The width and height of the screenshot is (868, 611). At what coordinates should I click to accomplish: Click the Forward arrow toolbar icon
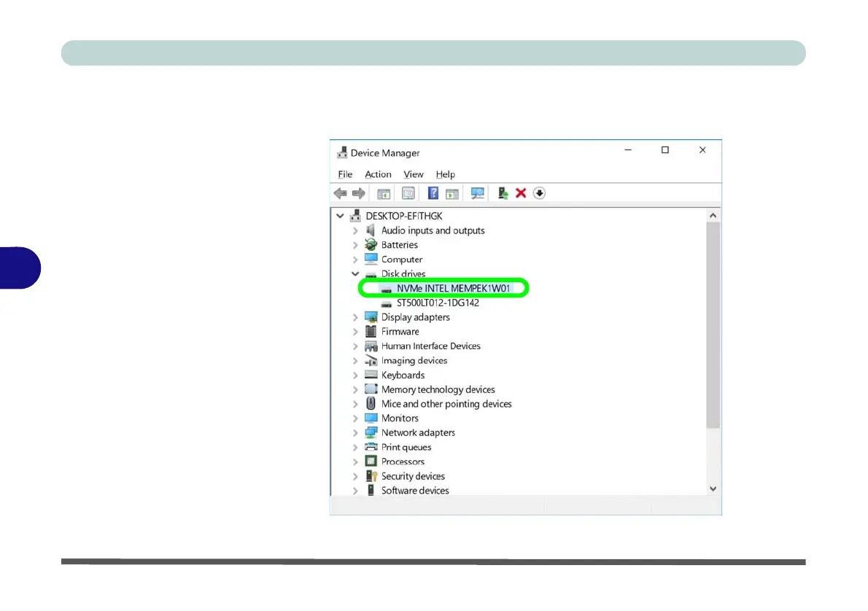click(x=359, y=193)
